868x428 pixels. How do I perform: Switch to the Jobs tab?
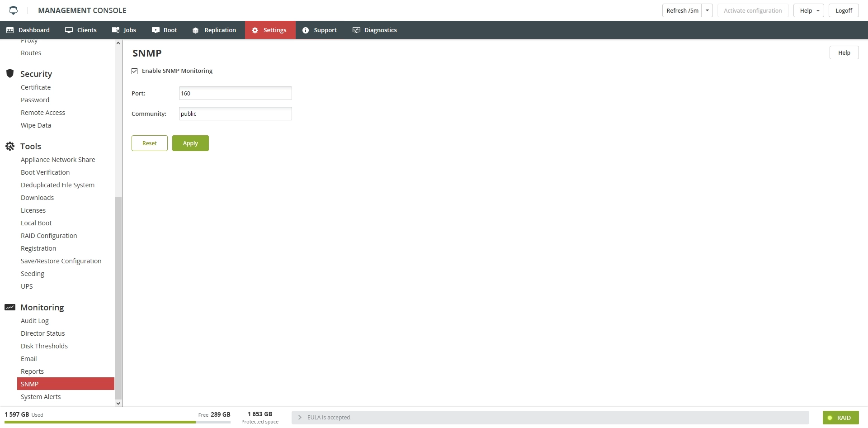(124, 30)
